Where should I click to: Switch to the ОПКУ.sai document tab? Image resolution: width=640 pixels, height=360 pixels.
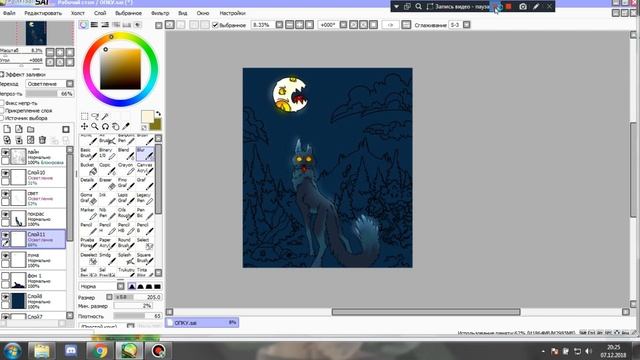pyautogui.click(x=202, y=322)
